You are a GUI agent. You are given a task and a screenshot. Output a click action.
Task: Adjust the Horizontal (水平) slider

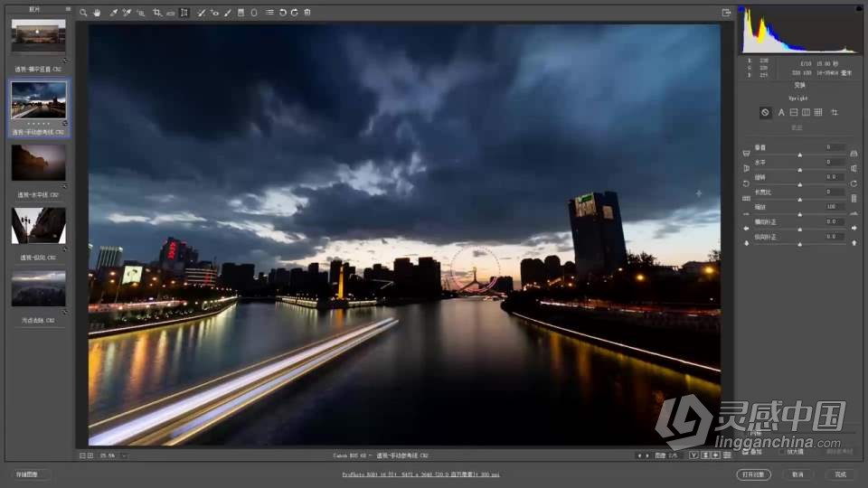[800, 169]
